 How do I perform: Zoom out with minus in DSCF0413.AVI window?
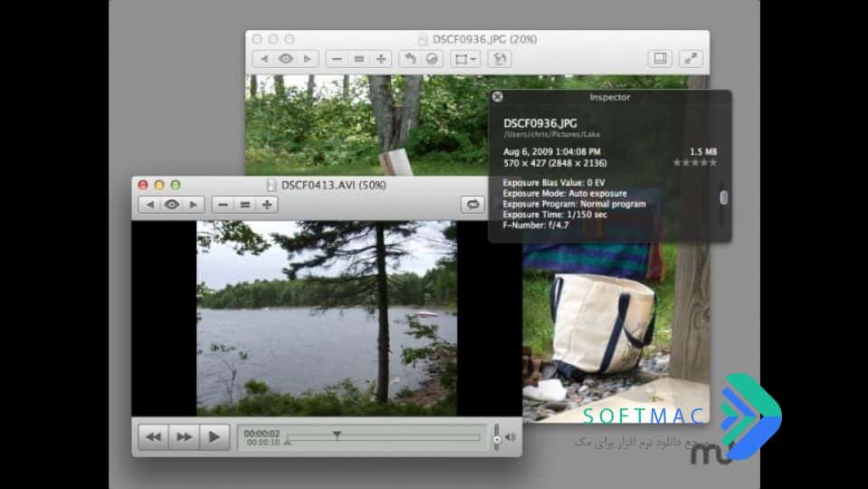[223, 205]
